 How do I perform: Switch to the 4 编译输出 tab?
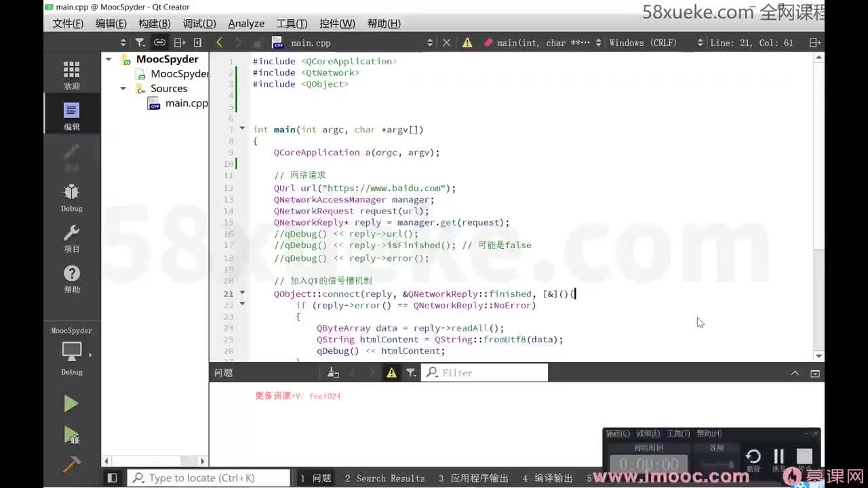click(547, 478)
